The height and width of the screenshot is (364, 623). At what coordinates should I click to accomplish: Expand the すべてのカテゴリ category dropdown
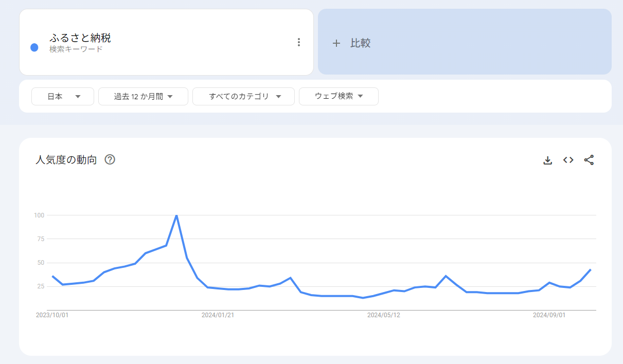[x=243, y=96]
